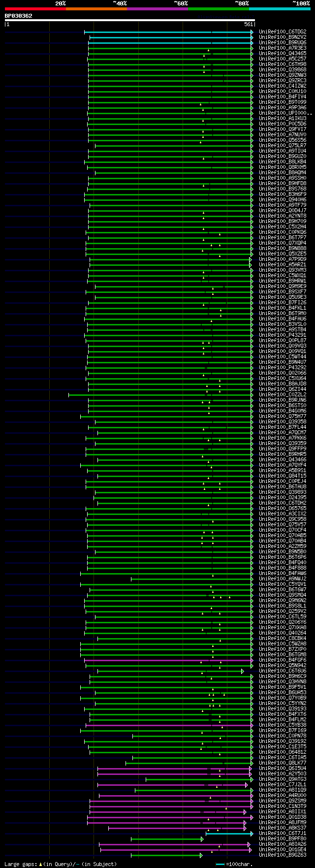Select the label UniRef100_C7J2L1

[283, 784]
